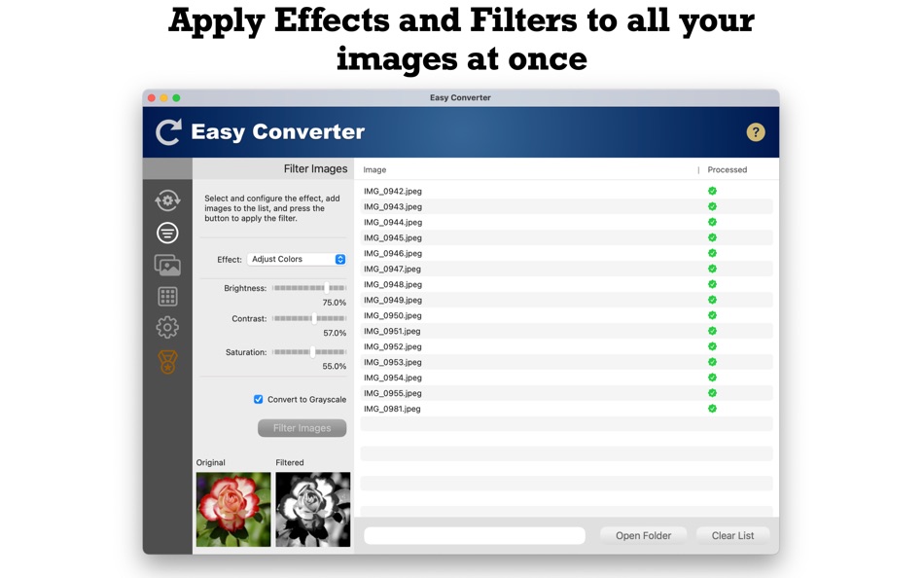Click the Clear List button
The image size is (924, 578).
pyautogui.click(x=732, y=535)
